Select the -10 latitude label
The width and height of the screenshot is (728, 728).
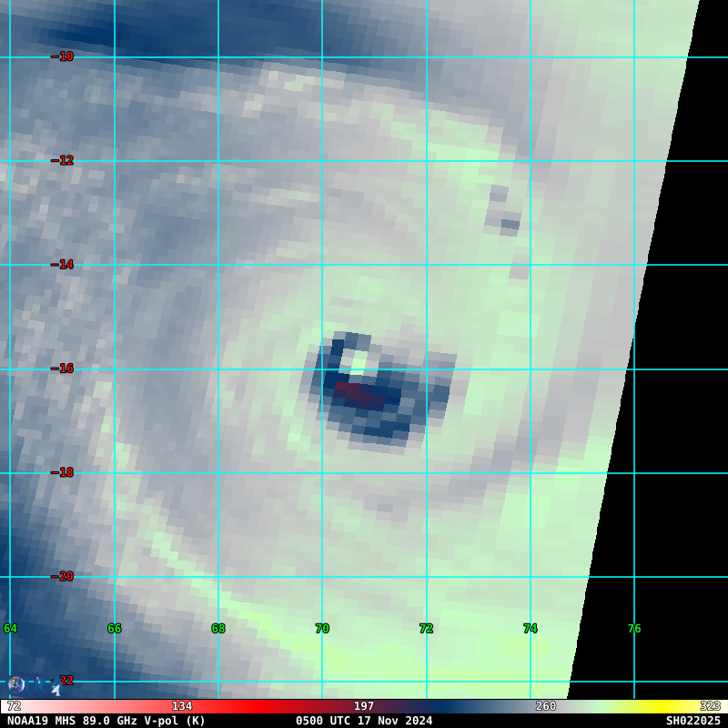pos(63,56)
